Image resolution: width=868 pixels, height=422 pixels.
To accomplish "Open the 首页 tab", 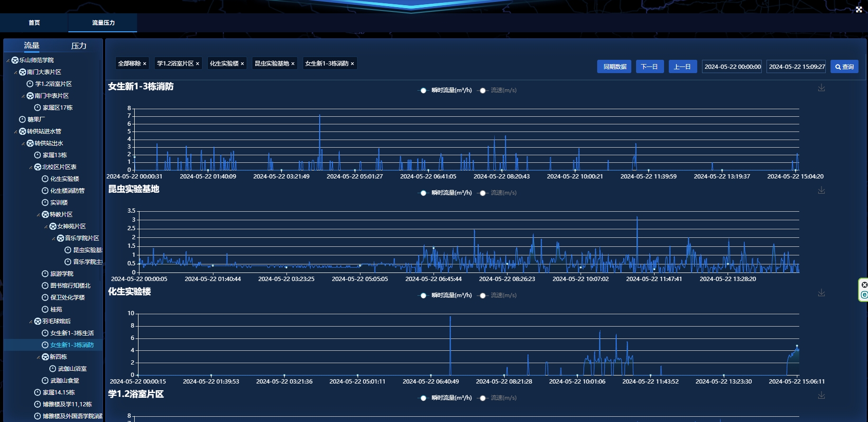I will tap(34, 23).
